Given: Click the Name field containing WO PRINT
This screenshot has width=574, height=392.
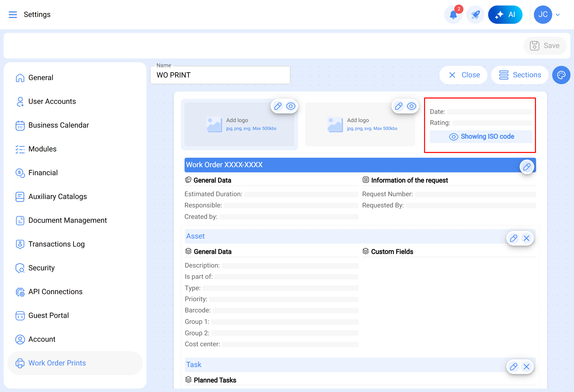Looking at the screenshot, I should click(220, 75).
